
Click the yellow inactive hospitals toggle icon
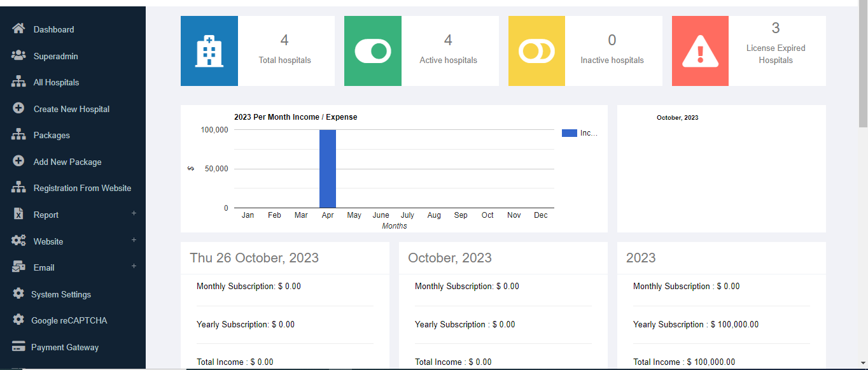coord(536,51)
